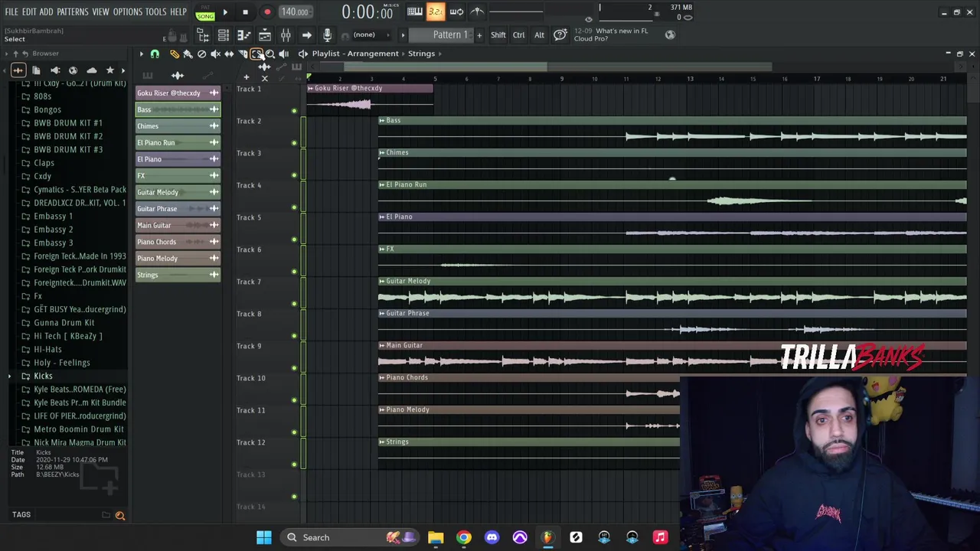This screenshot has width=980, height=551.
Task: Select the Bass clip in picker
Action: pos(178,109)
